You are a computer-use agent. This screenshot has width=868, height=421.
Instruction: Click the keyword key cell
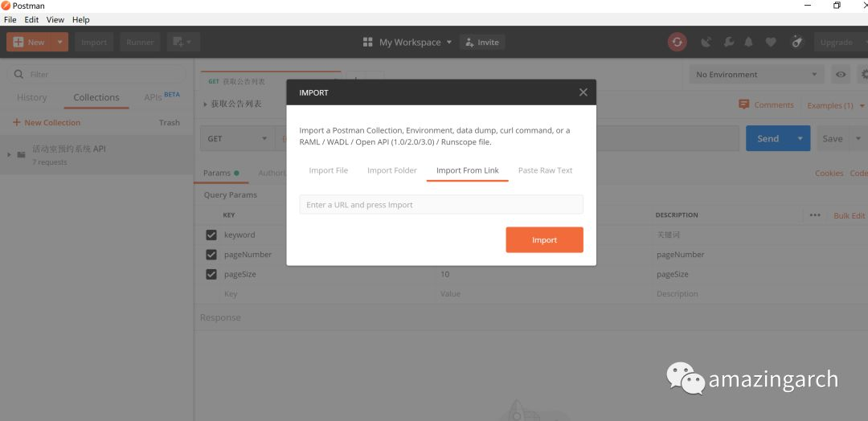(240, 235)
